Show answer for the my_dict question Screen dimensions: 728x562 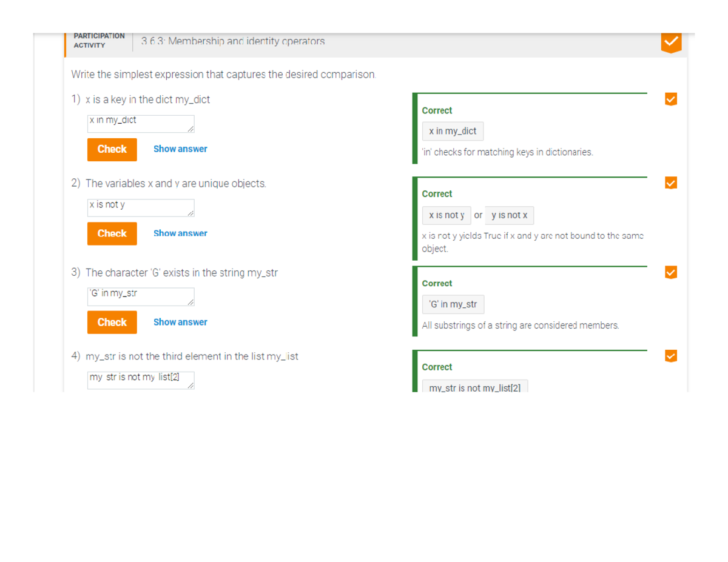(180, 149)
